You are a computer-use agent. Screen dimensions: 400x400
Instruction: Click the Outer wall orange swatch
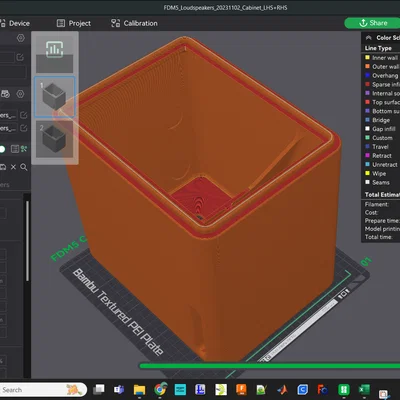(x=367, y=66)
